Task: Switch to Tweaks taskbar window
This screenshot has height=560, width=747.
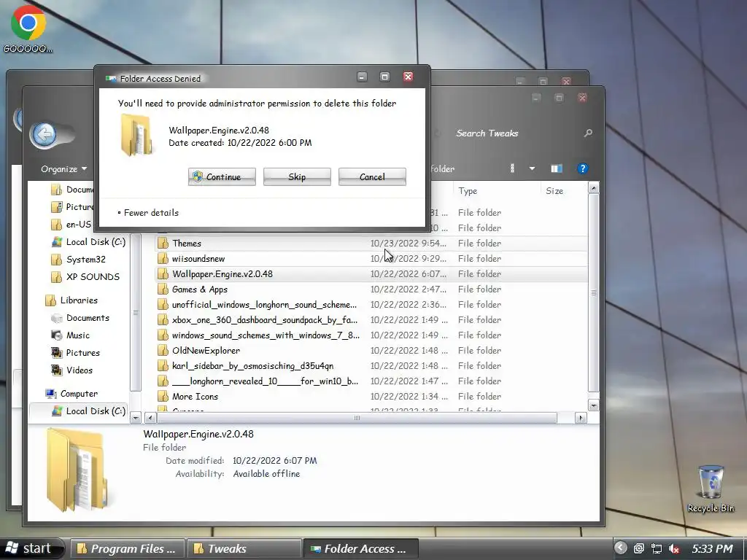Action: click(244, 548)
